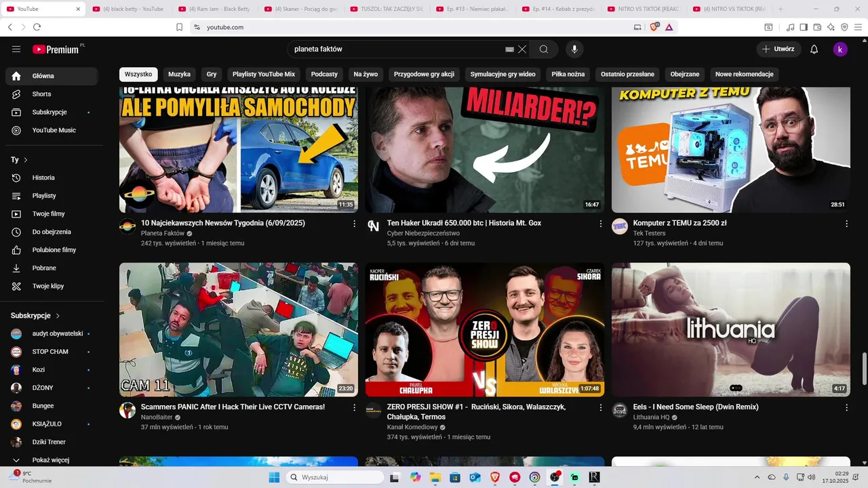Open Subskrypcje in main sidebar

[x=54, y=112]
